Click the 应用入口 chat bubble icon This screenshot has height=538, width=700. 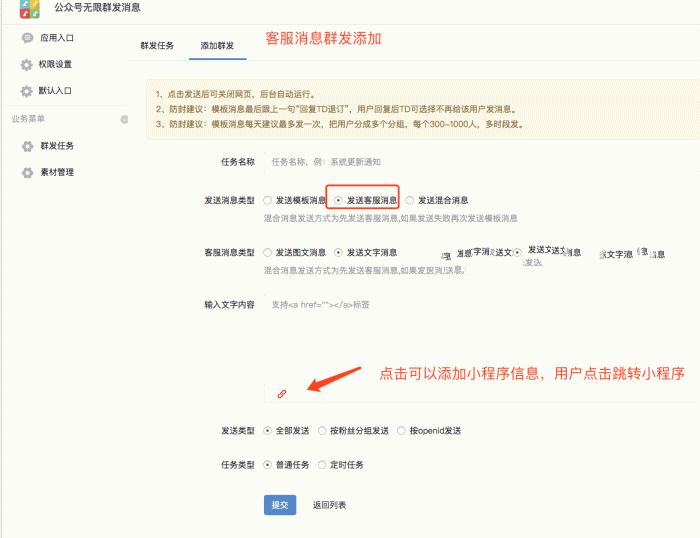tap(27, 38)
